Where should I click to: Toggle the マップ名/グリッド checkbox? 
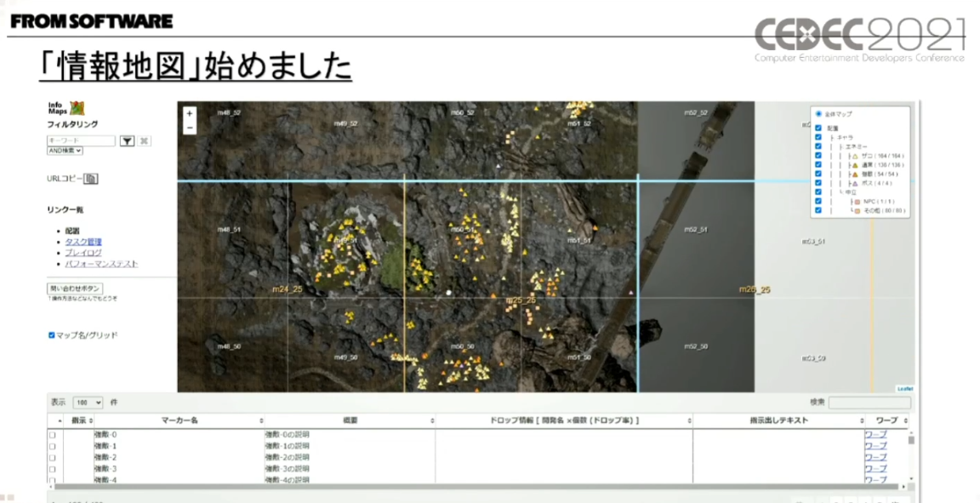click(x=52, y=335)
